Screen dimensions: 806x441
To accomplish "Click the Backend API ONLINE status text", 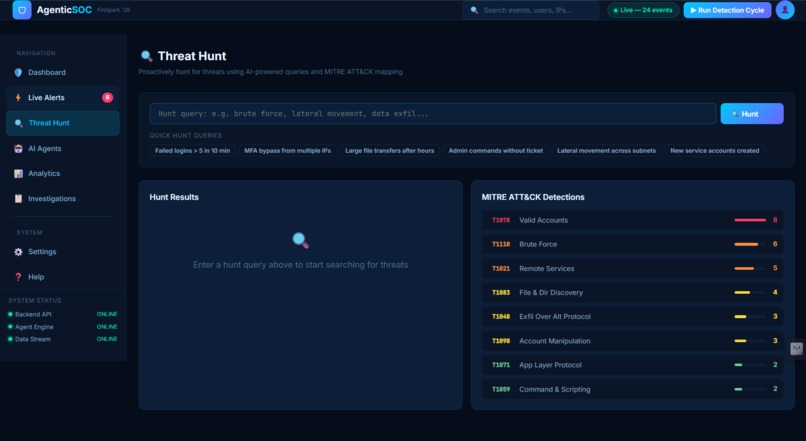I will click(107, 314).
